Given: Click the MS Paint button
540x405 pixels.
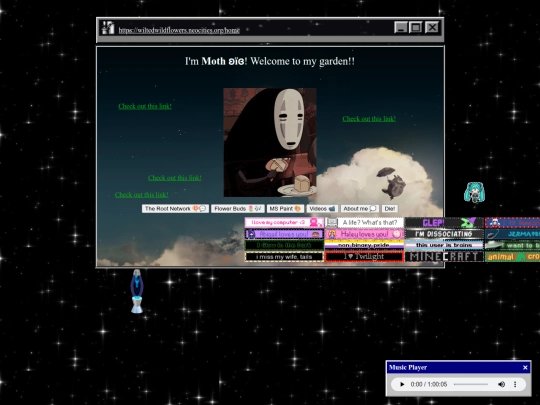Looking at the screenshot, I should tap(285, 209).
